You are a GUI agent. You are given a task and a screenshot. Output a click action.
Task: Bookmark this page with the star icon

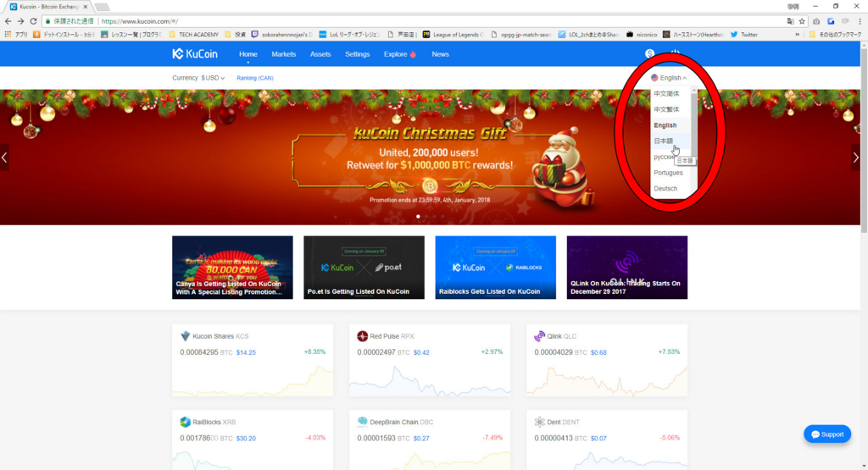(802, 21)
